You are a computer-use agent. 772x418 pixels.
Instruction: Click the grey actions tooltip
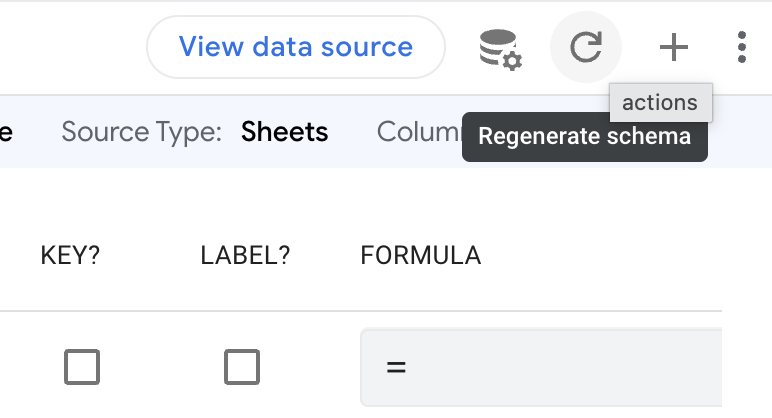tap(660, 102)
